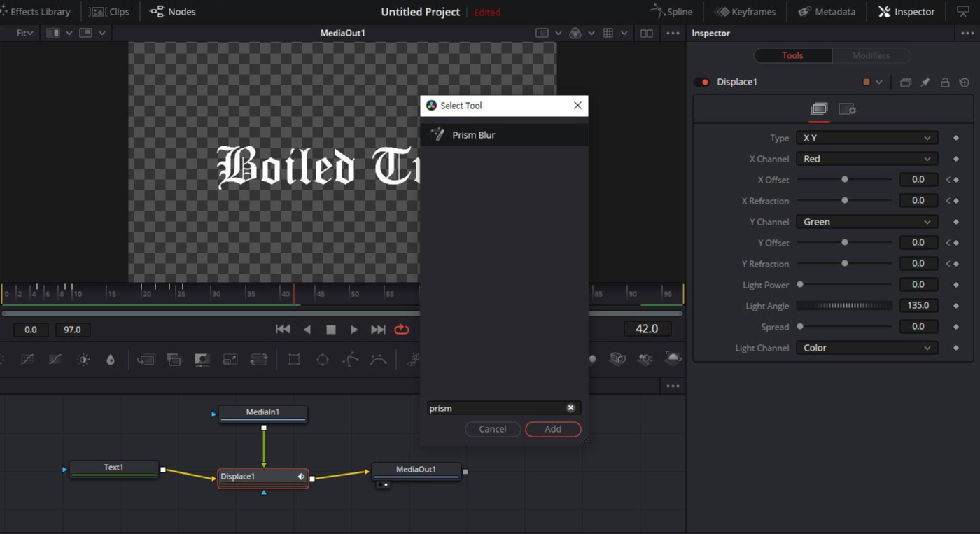Open the X Channel dropdown set to Red
980x534 pixels.
(x=867, y=159)
